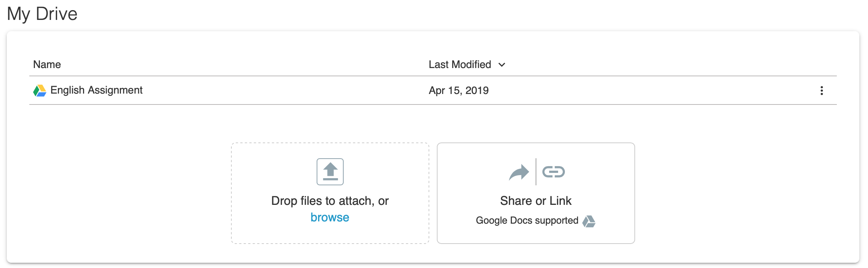Click the gray Drive icon next to Google Docs supported
Image resolution: width=868 pixels, height=268 pixels.
tap(589, 221)
